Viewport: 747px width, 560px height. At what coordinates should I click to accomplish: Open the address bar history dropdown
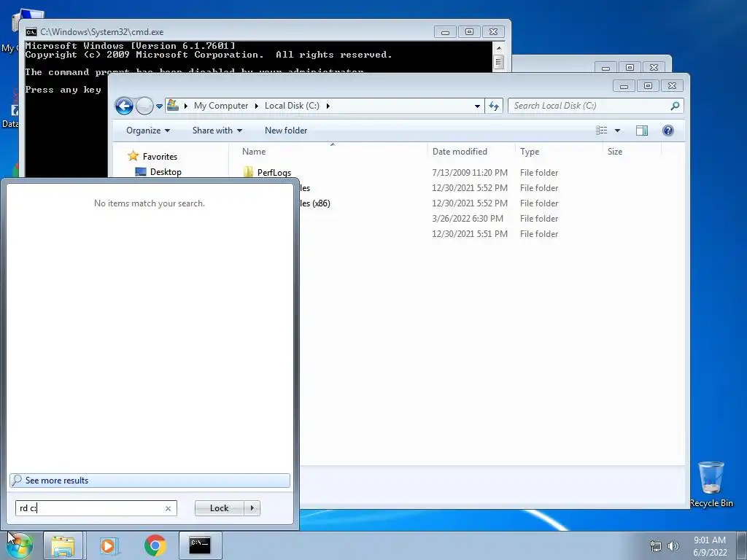477,106
